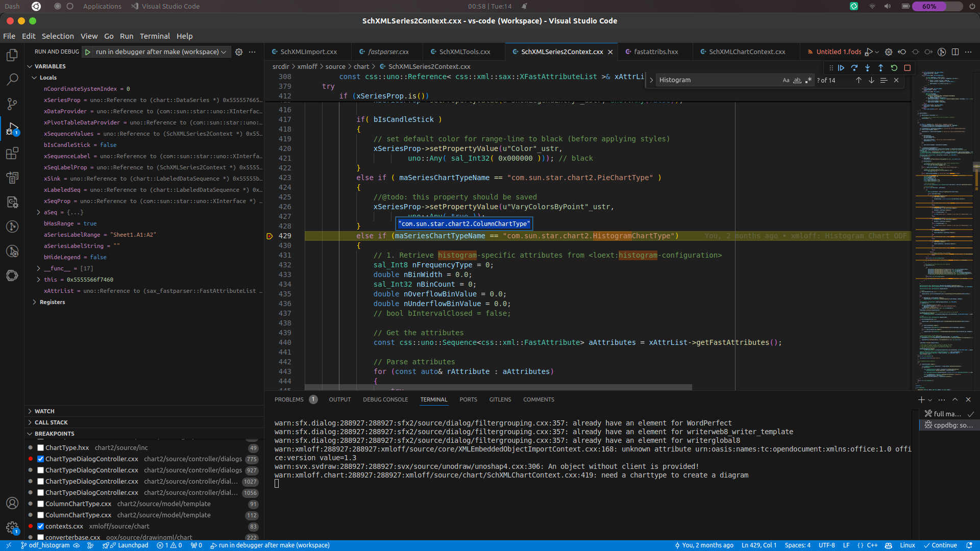The width and height of the screenshot is (980, 551).
Task: Open the Manage gear in the activity bar
Action: coord(12,528)
